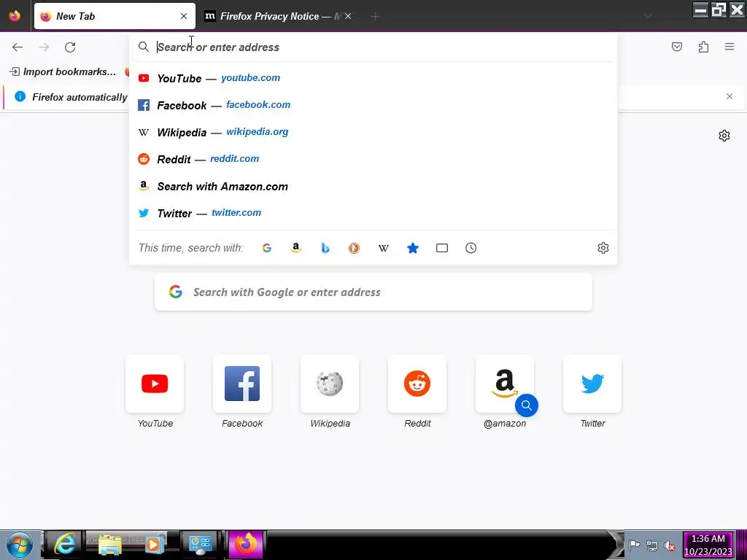Image resolution: width=747 pixels, height=560 pixels.
Task: Search bookmarks using the star icon
Action: tap(413, 248)
